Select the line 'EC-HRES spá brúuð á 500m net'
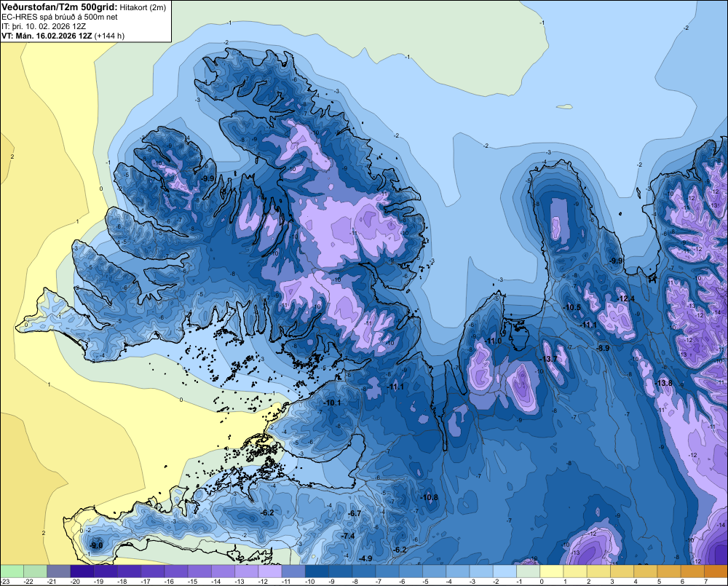728x586 pixels. [x=60, y=17]
